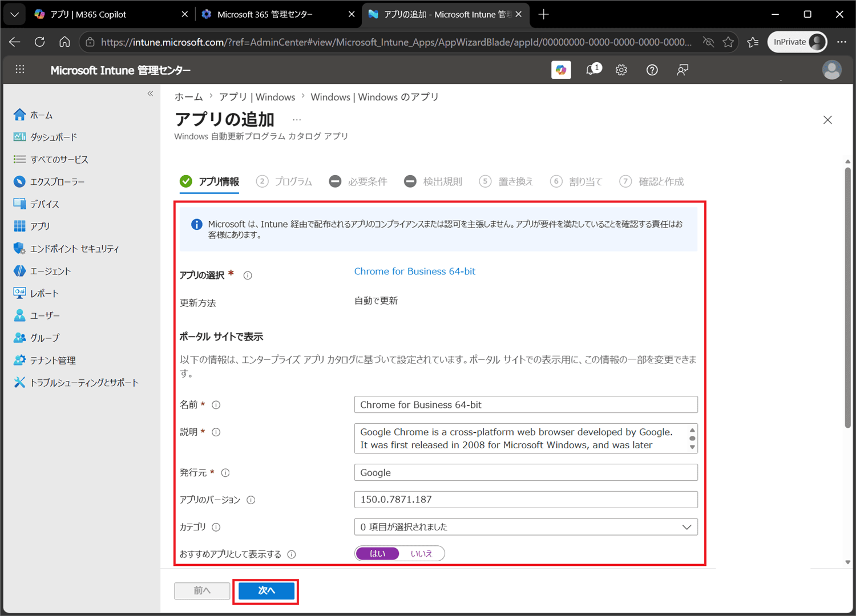The image size is (856, 616).
Task: Set おすすめアプリ toggle to はい
Action: [377, 553]
